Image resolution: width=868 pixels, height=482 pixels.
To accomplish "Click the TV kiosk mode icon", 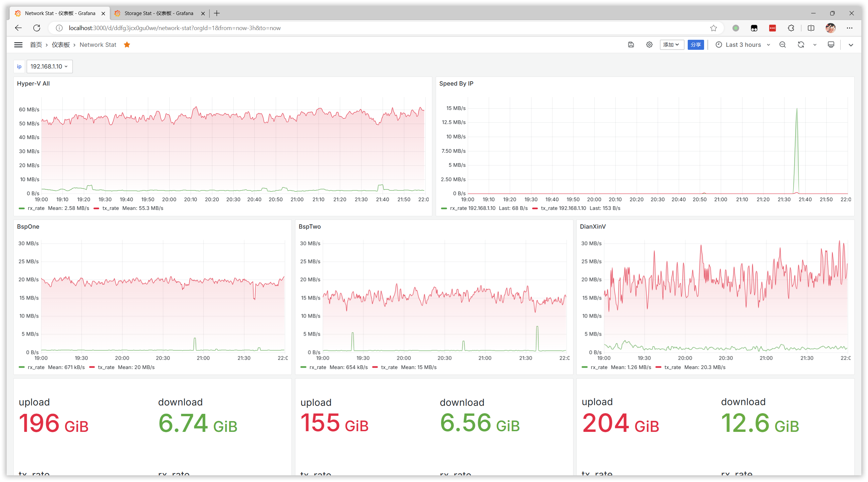I will click(x=831, y=45).
